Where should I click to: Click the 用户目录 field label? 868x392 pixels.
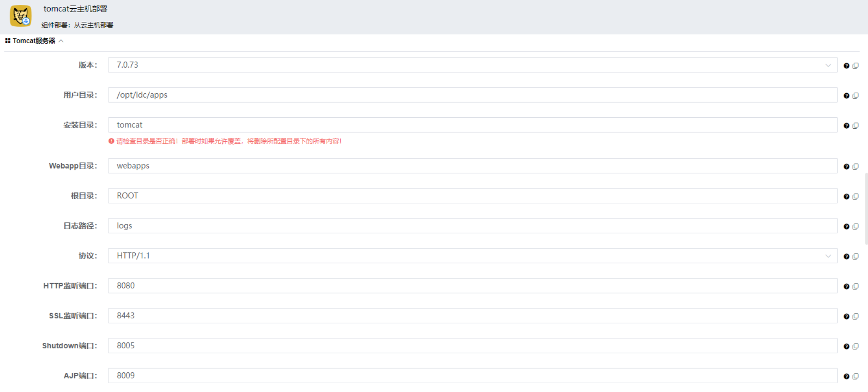pos(80,95)
